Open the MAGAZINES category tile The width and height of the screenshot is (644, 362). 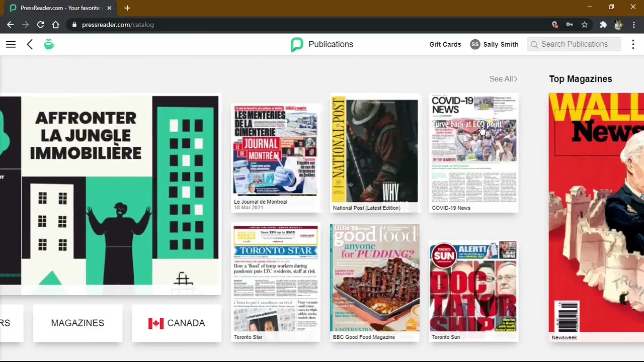pos(77,323)
